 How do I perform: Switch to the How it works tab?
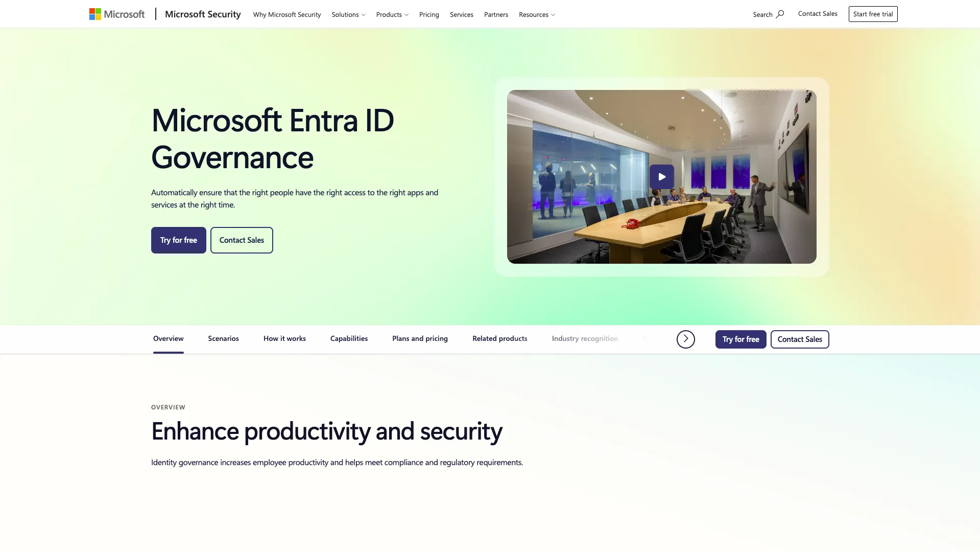tap(284, 338)
